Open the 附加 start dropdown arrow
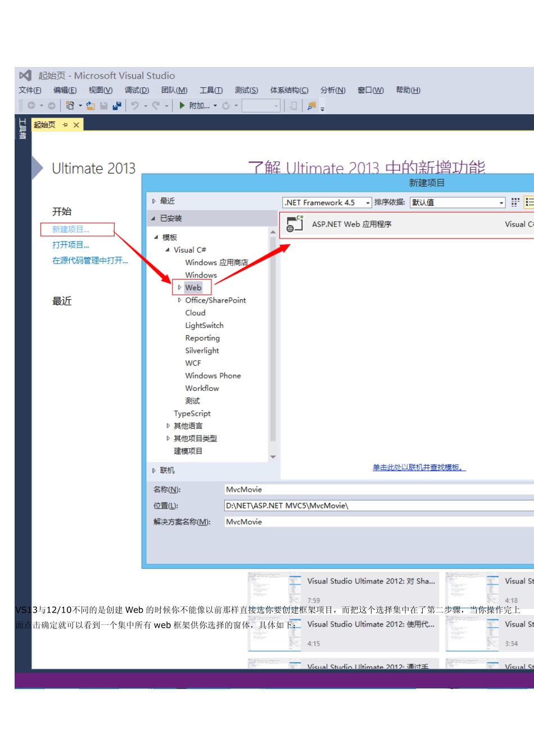The image size is (534, 756). click(215, 105)
